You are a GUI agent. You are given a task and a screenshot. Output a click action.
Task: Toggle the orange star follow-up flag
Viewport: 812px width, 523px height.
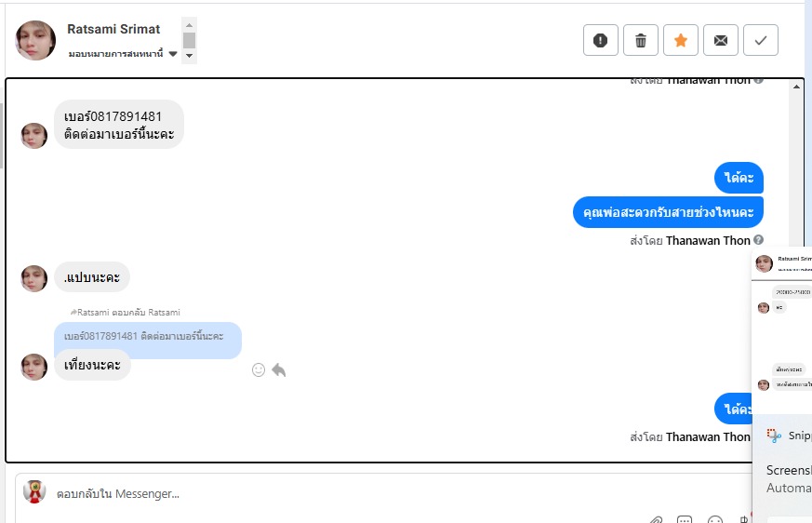pyautogui.click(x=681, y=40)
